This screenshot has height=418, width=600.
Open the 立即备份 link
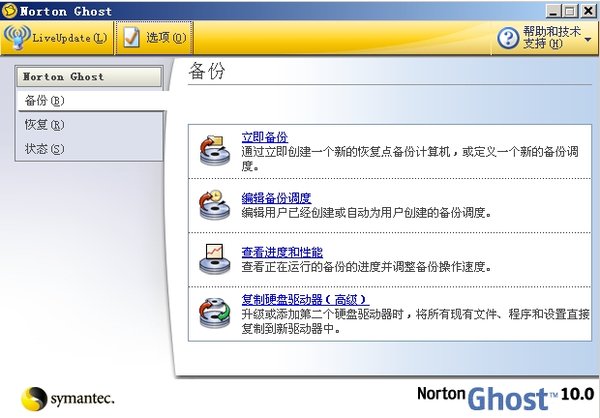tap(264, 137)
